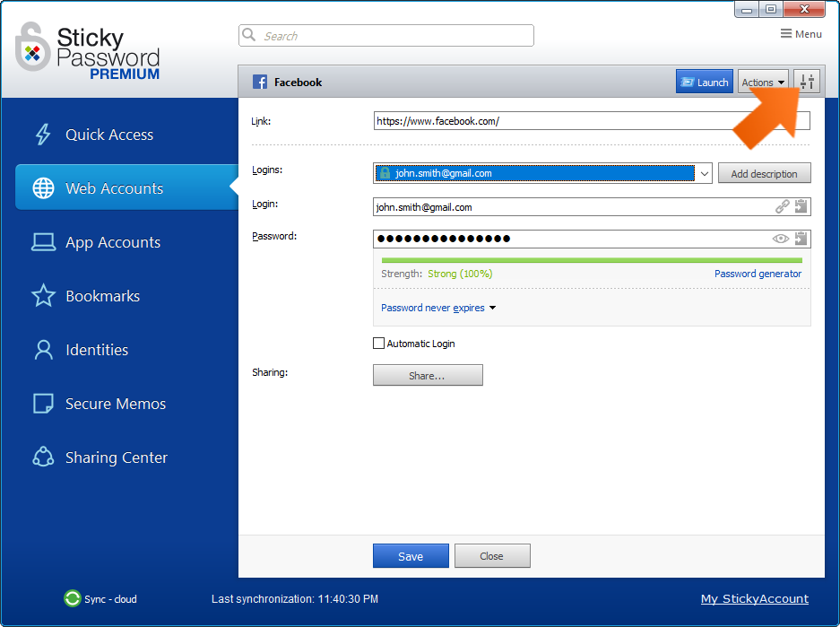Open the Menu label at top right
Screen dimensions: 840x627
[x=809, y=34]
